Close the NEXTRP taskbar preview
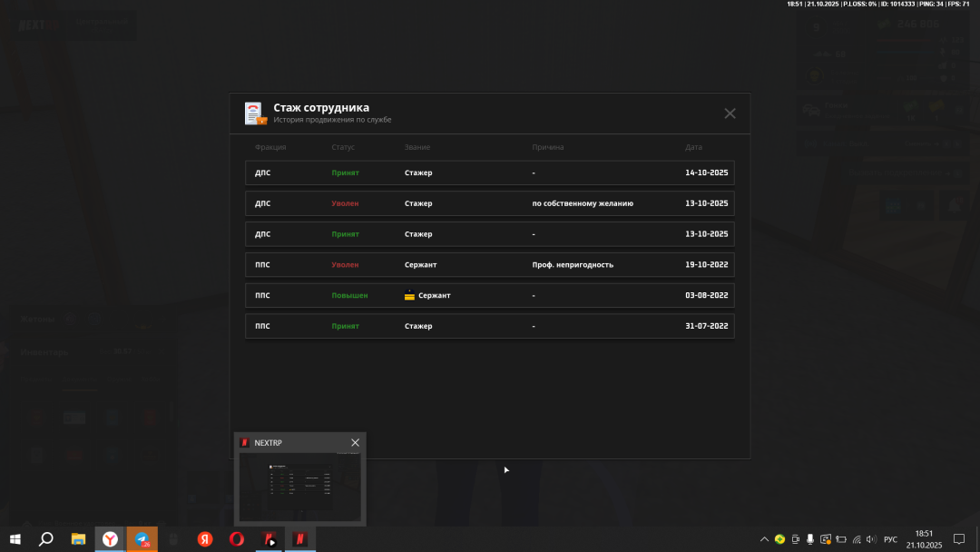The height and width of the screenshot is (552, 980). [355, 443]
